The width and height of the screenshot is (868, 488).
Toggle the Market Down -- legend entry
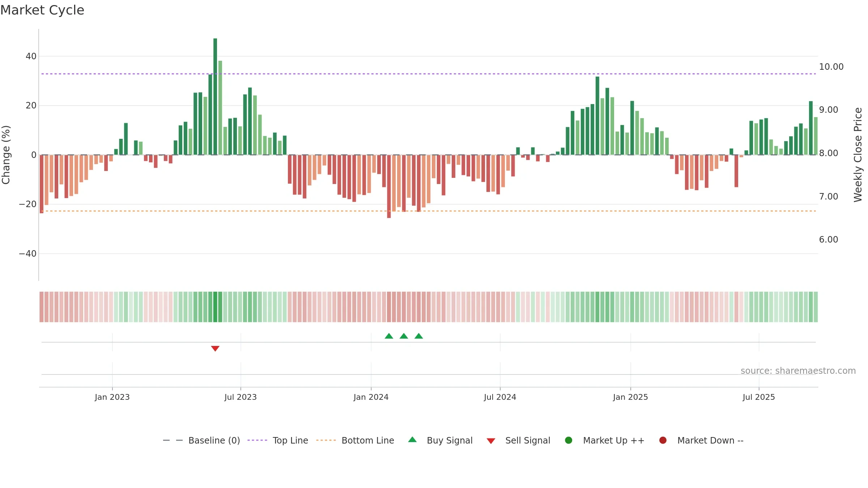pos(701,440)
